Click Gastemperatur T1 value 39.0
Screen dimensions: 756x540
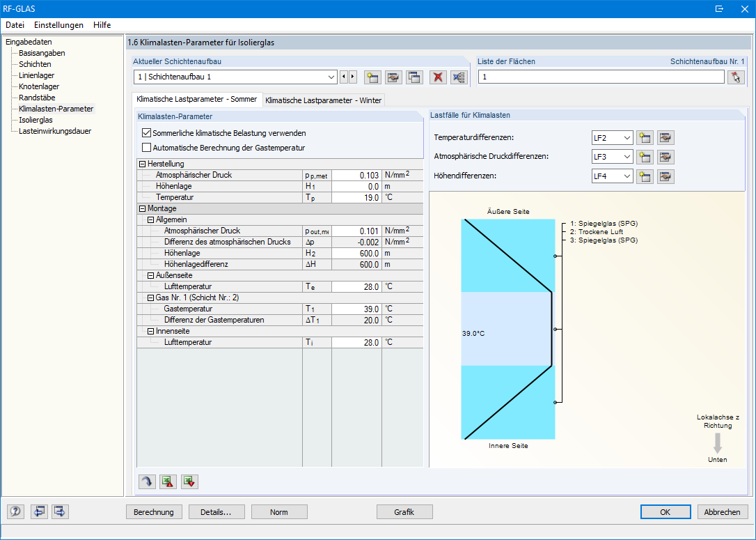coord(356,309)
